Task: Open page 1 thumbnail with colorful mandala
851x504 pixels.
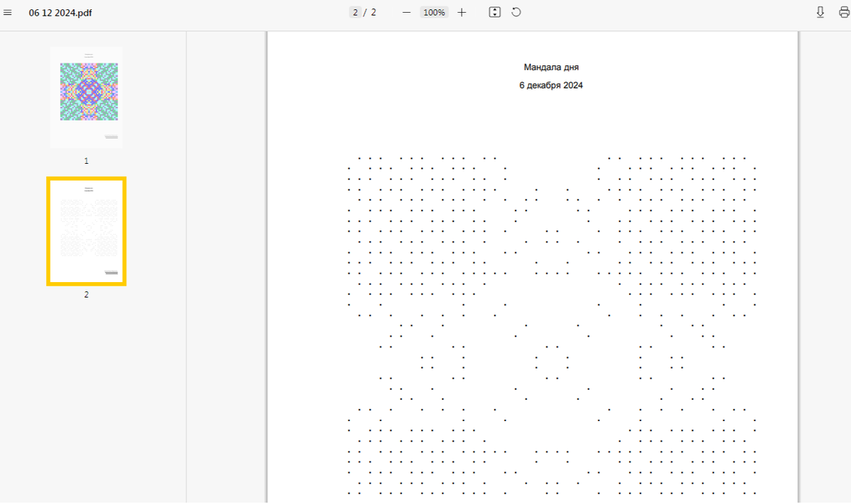Action: pyautogui.click(x=87, y=97)
